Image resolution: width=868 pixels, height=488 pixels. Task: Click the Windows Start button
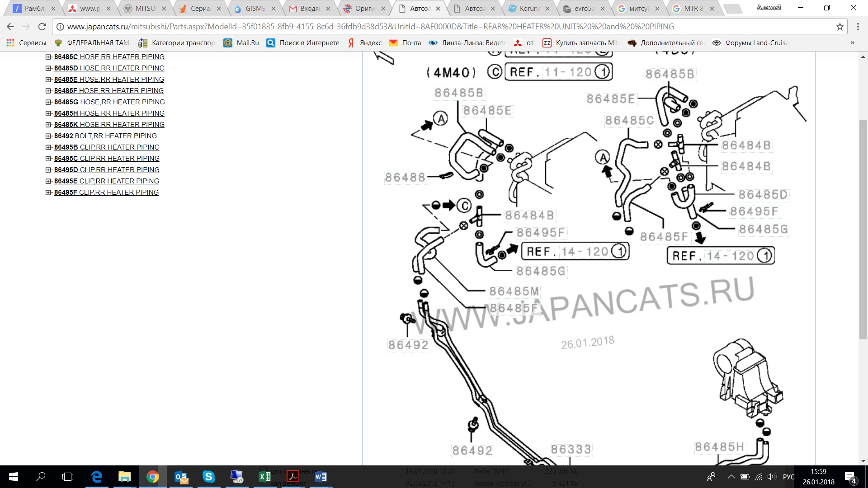click(14, 476)
